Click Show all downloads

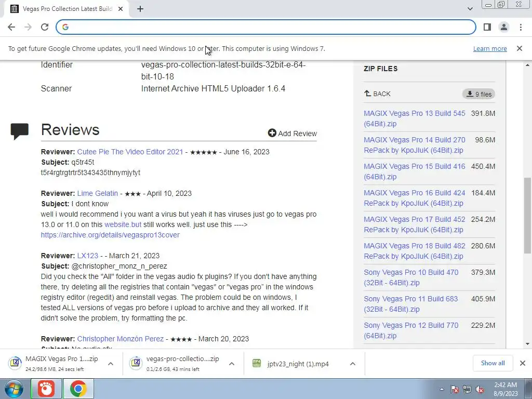click(x=493, y=363)
